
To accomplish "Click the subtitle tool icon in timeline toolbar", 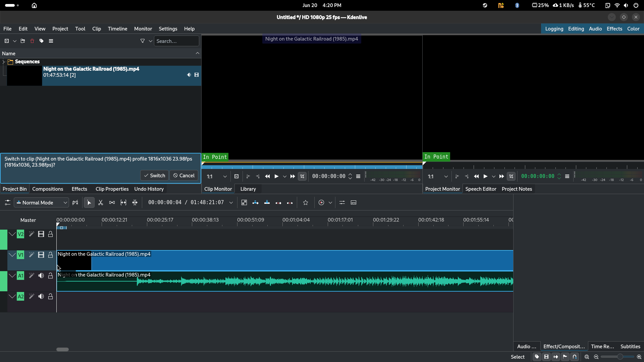I will pos(354,203).
